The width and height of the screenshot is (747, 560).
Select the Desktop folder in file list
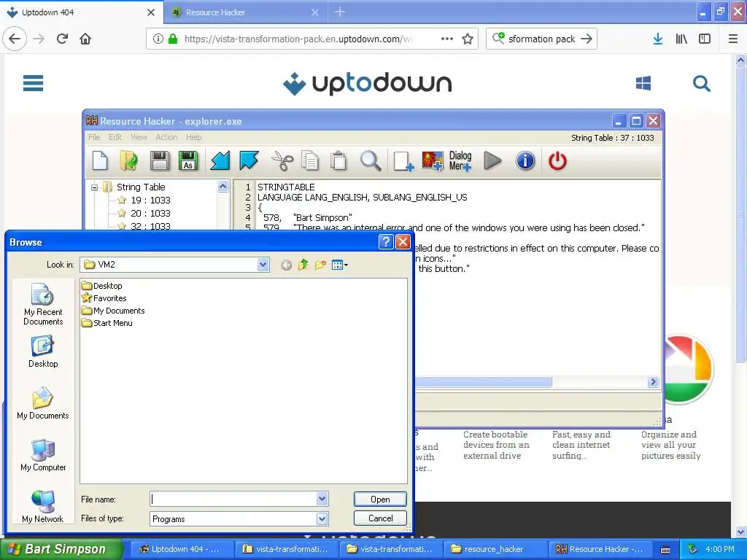102,286
